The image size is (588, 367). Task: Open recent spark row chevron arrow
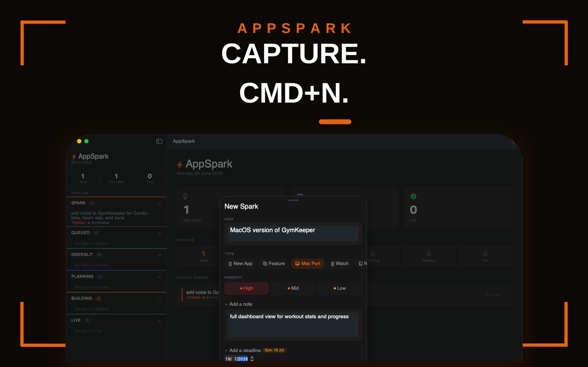tap(506, 295)
